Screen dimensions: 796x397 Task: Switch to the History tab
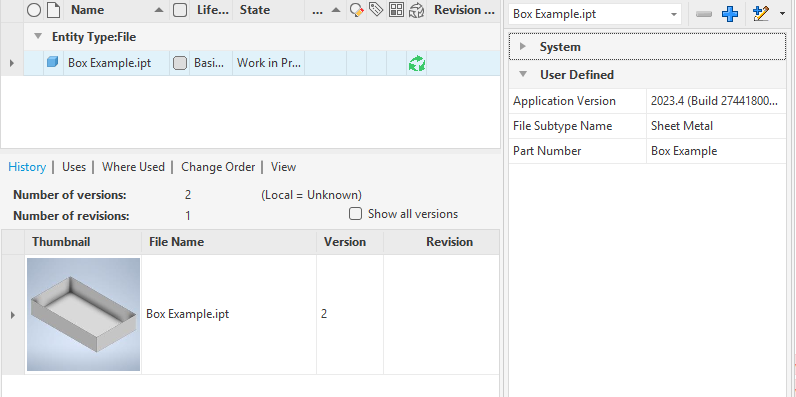[27, 167]
